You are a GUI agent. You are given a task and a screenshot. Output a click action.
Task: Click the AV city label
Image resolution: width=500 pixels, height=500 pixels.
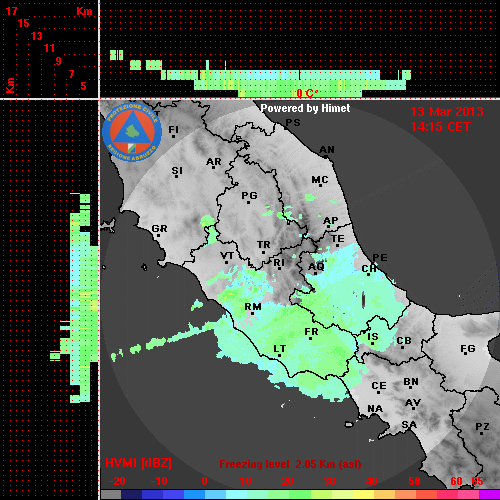tap(413, 403)
